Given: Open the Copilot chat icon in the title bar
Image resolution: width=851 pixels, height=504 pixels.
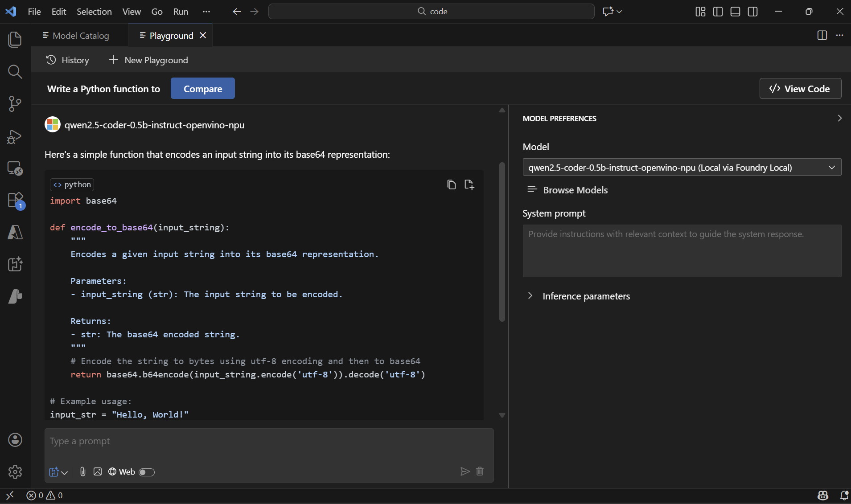Looking at the screenshot, I should point(608,12).
